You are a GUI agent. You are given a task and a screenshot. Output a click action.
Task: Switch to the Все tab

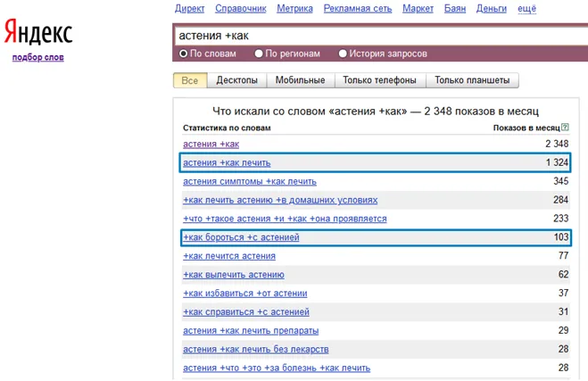[190, 80]
